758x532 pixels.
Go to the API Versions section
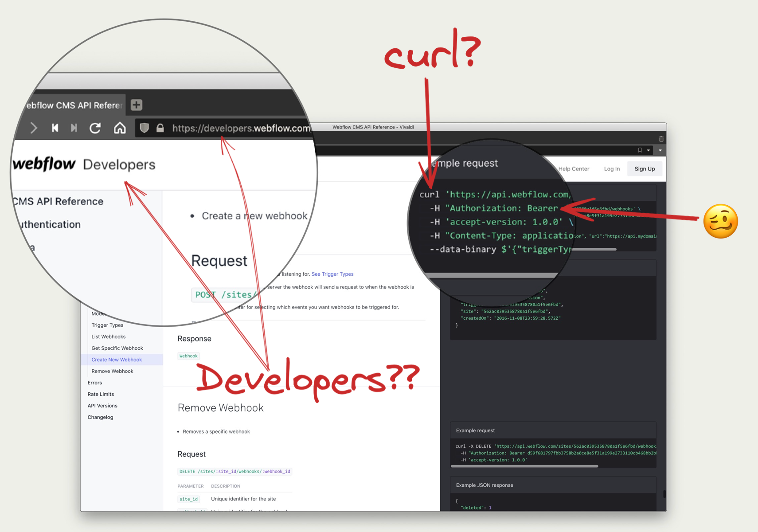coord(102,406)
